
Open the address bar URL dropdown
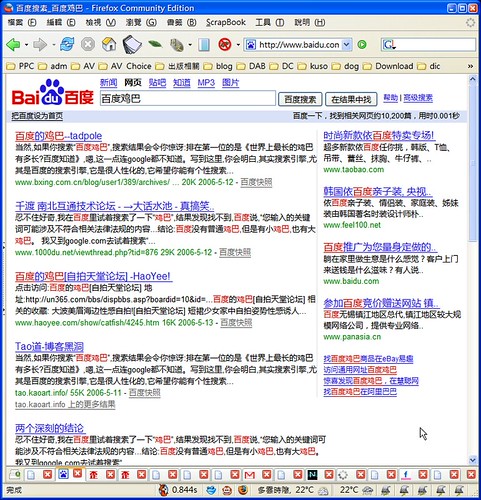click(x=347, y=44)
